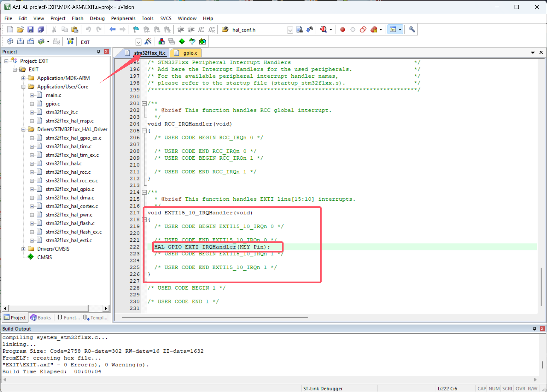547x392 pixels.
Task: Click the editor horizontal scrollbar
Action: (213, 317)
